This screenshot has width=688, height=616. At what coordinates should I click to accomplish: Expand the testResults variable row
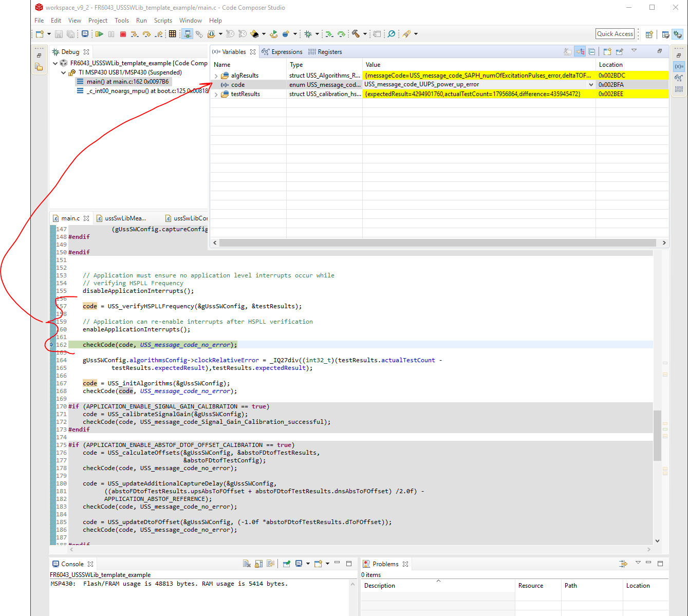coord(216,94)
